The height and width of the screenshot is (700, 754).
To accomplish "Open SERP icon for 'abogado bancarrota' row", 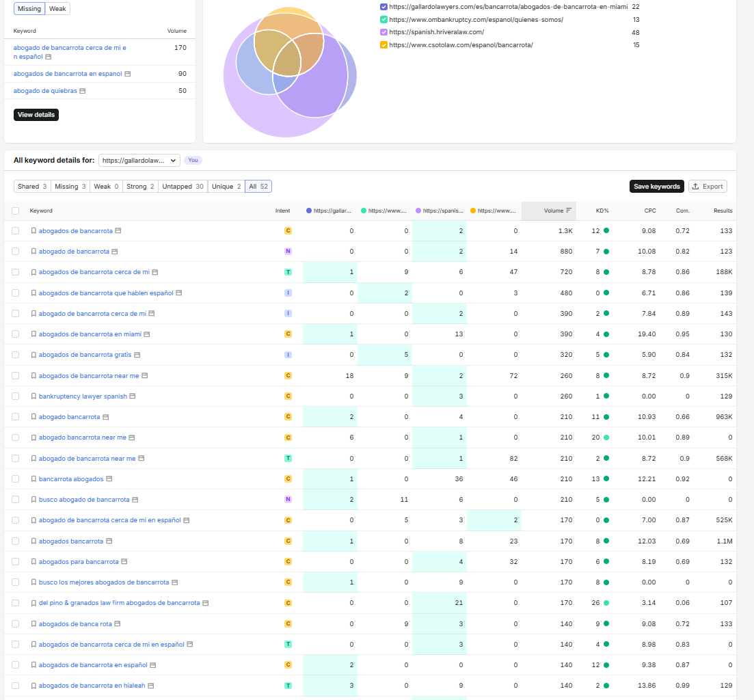I will (x=106, y=417).
